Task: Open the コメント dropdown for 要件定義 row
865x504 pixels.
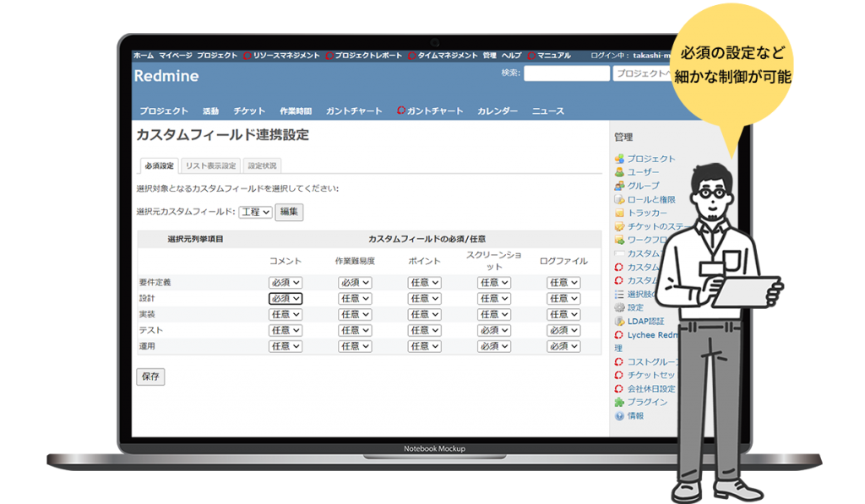Action: (286, 283)
